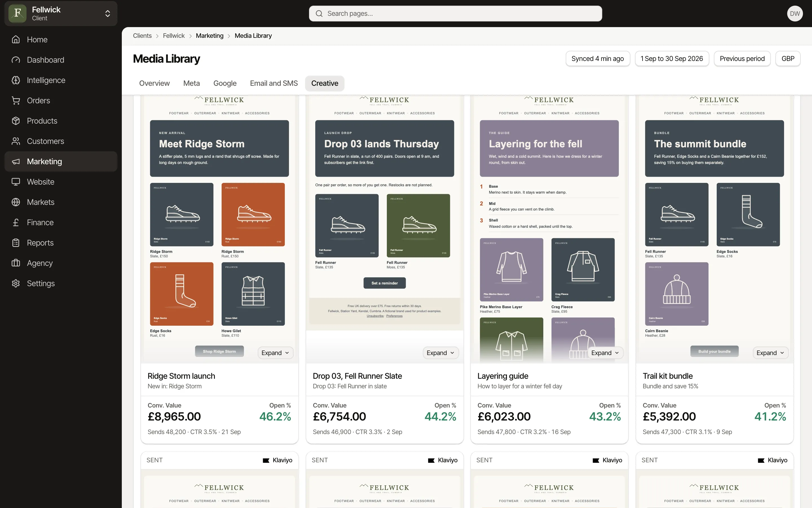Click the Orders cart icon
The image size is (812, 508).
[16, 100]
